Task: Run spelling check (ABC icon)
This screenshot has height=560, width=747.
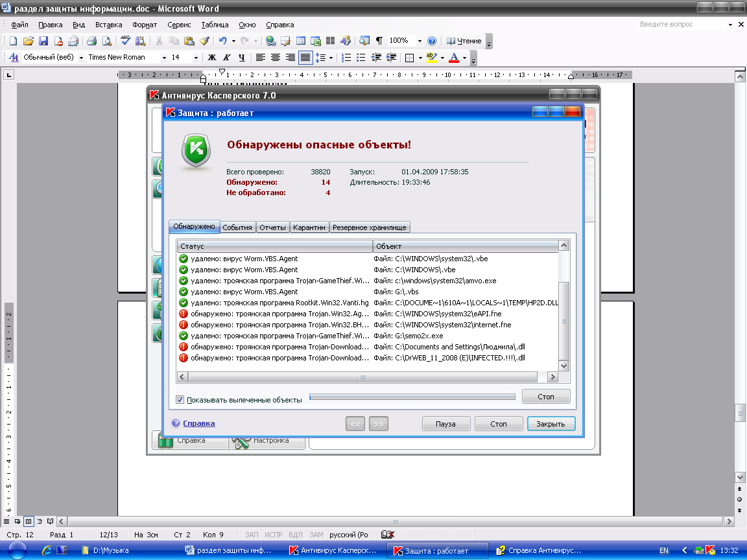Action: click(125, 41)
